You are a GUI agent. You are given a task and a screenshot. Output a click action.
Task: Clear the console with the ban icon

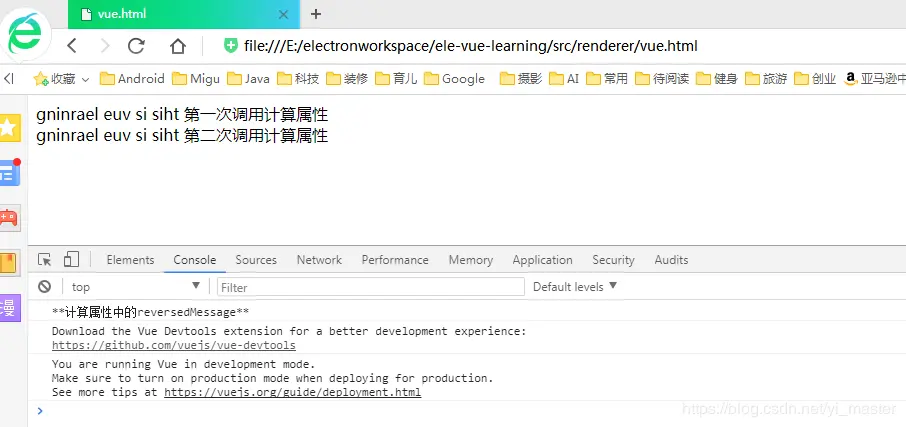[x=44, y=287]
